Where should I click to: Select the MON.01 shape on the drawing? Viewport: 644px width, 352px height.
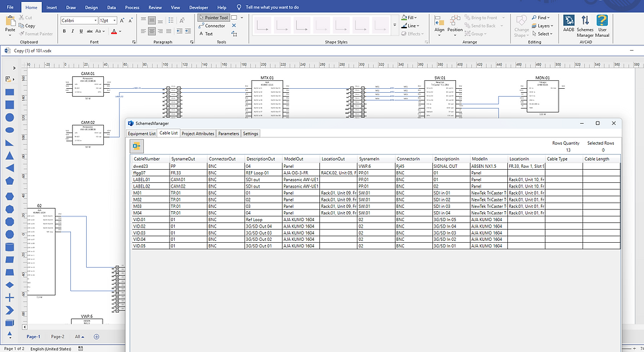click(x=543, y=96)
